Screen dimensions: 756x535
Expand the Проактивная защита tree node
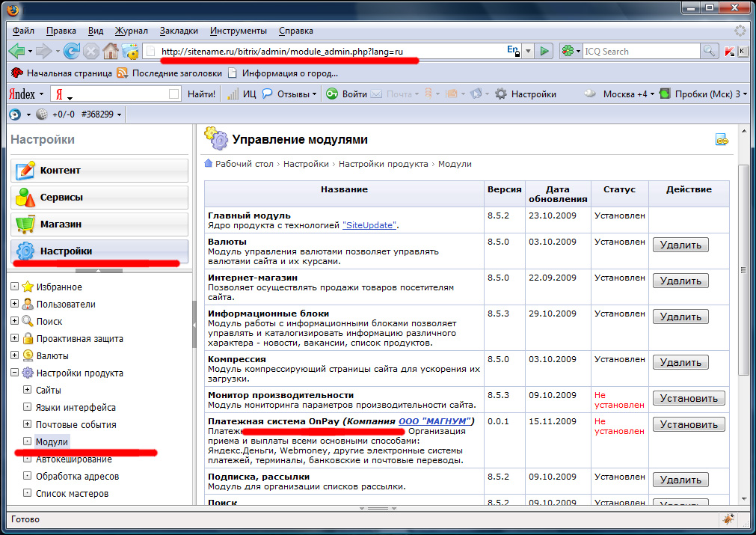(x=15, y=339)
